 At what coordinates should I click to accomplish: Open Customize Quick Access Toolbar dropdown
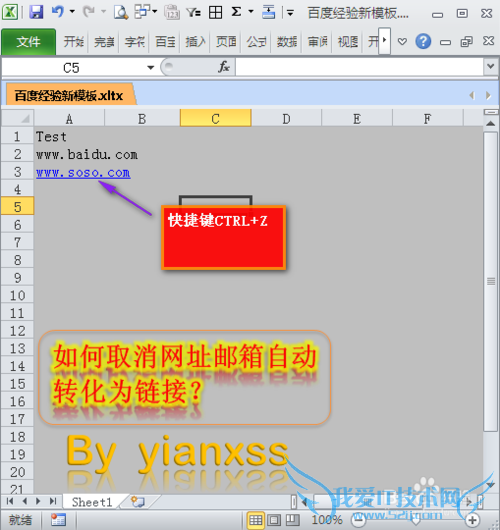[x=290, y=13]
